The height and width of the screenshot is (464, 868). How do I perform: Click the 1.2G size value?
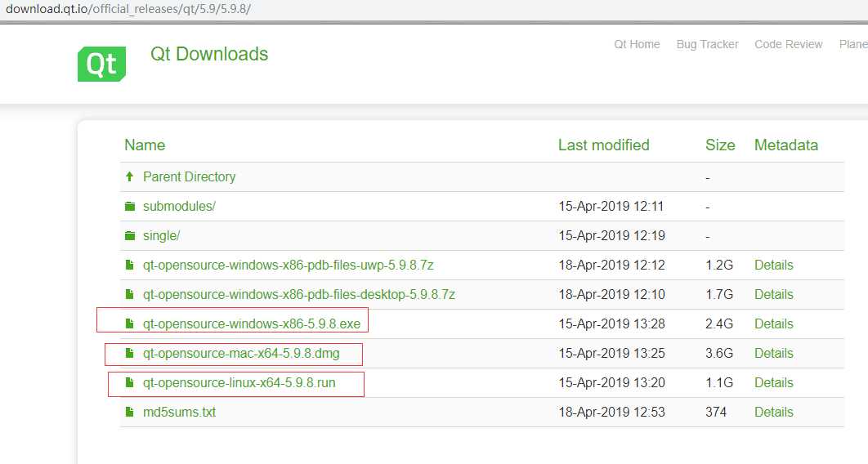point(719,265)
